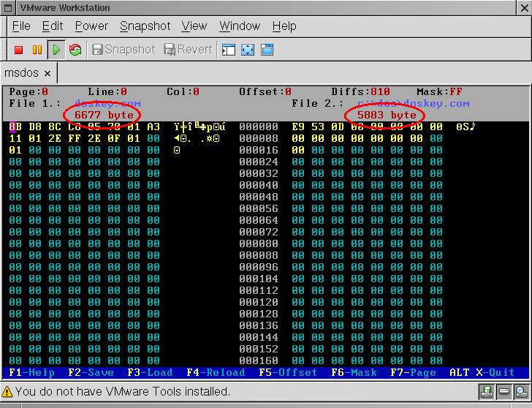The height and width of the screenshot is (408, 532).
Task: Click the Snapshot toolbar button
Action: pos(123,50)
